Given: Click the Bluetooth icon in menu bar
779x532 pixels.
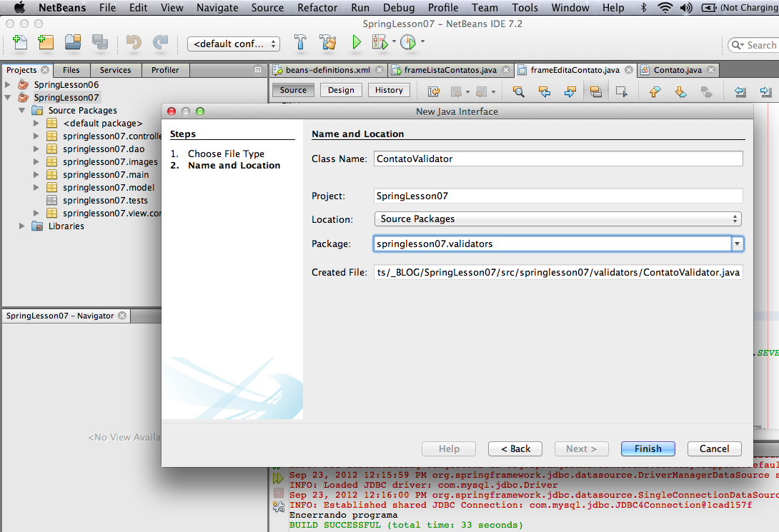Looking at the screenshot, I should [x=643, y=7].
